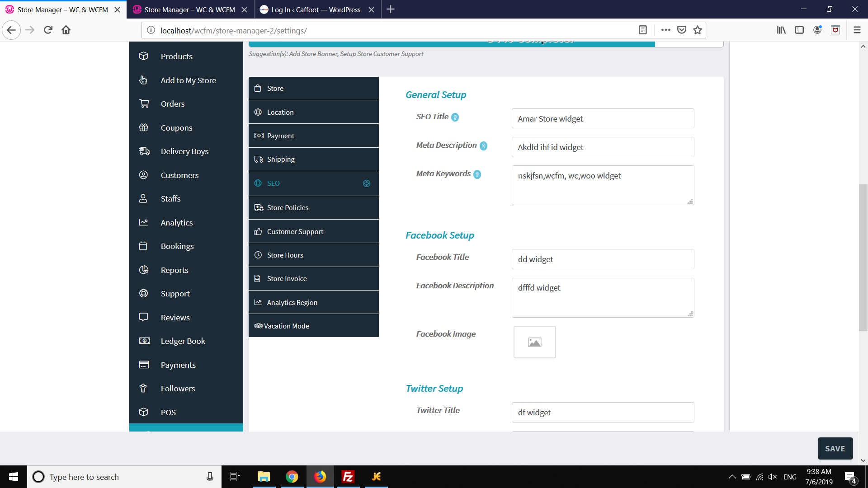This screenshot has height=488, width=868.
Task: Click the Staffs person icon
Action: point(143,198)
